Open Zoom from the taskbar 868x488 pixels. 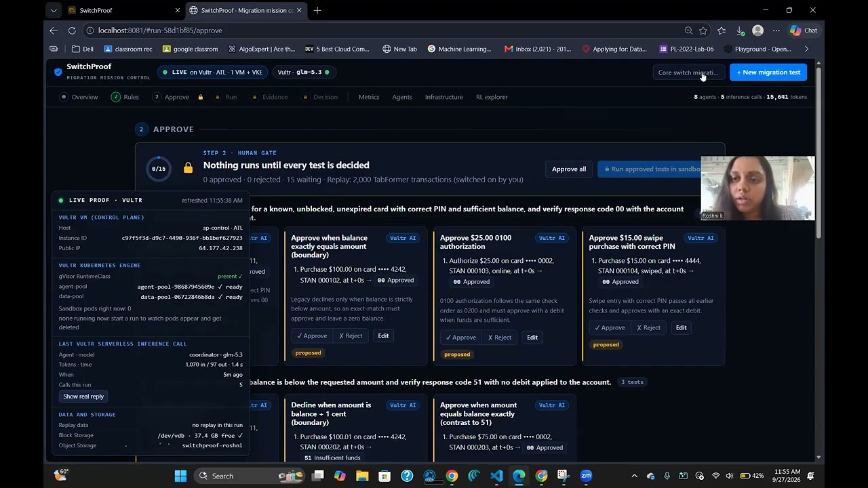586,476
